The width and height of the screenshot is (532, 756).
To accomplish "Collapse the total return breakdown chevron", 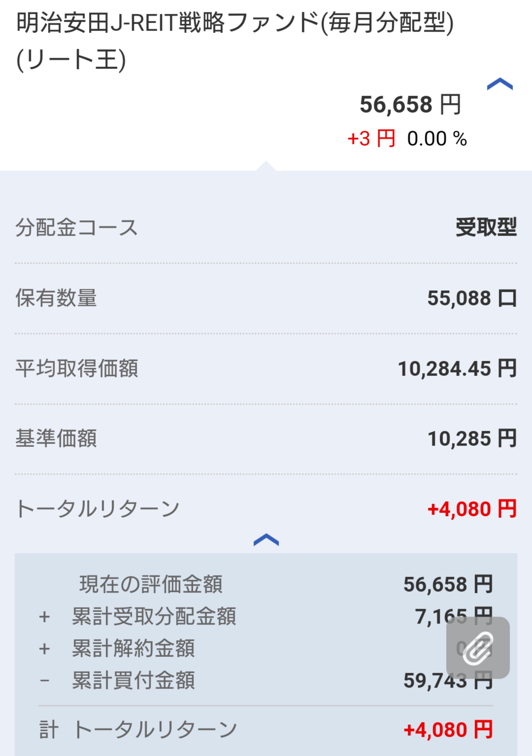I will 266,540.
